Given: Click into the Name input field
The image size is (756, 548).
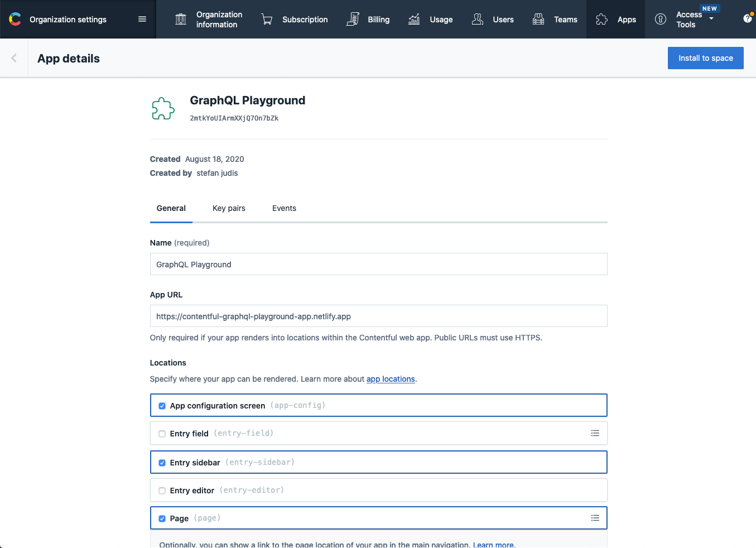Looking at the screenshot, I should click(x=379, y=264).
